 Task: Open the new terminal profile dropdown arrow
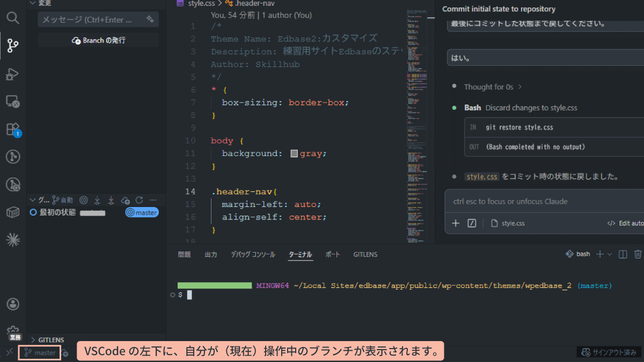tap(610, 254)
